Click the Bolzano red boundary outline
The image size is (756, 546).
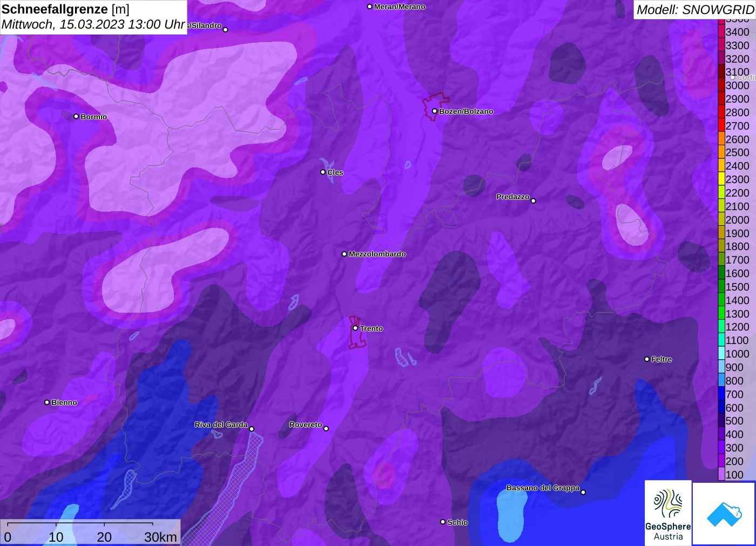coord(435,106)
